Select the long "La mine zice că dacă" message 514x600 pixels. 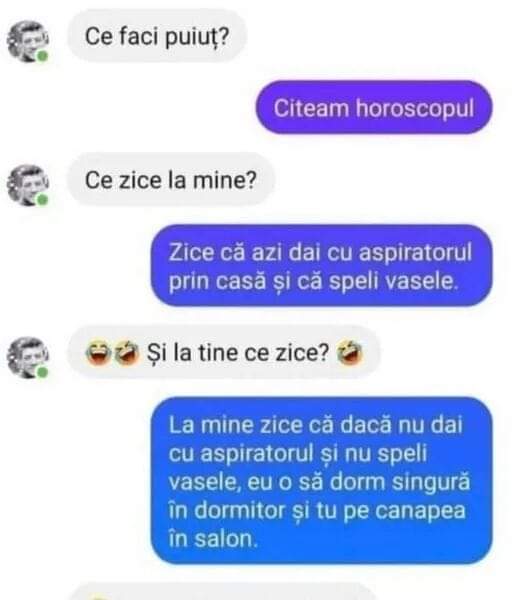[x=321, y=481]
